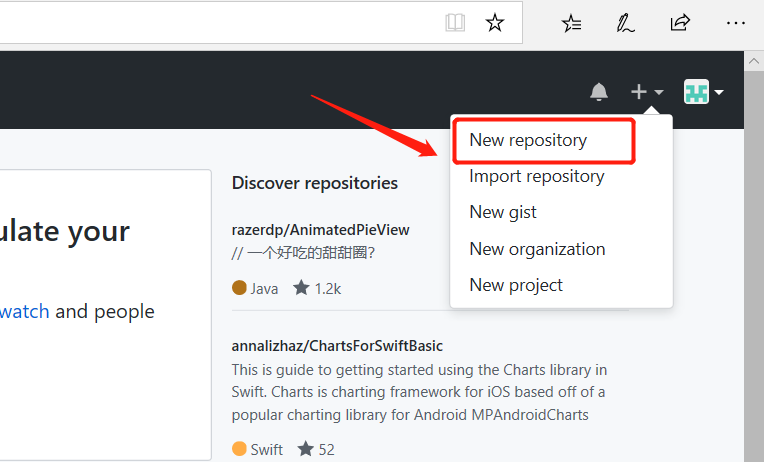Add page to favorites star icon
This screenshot has height=462, width=764.
click(x=495, y=22)
